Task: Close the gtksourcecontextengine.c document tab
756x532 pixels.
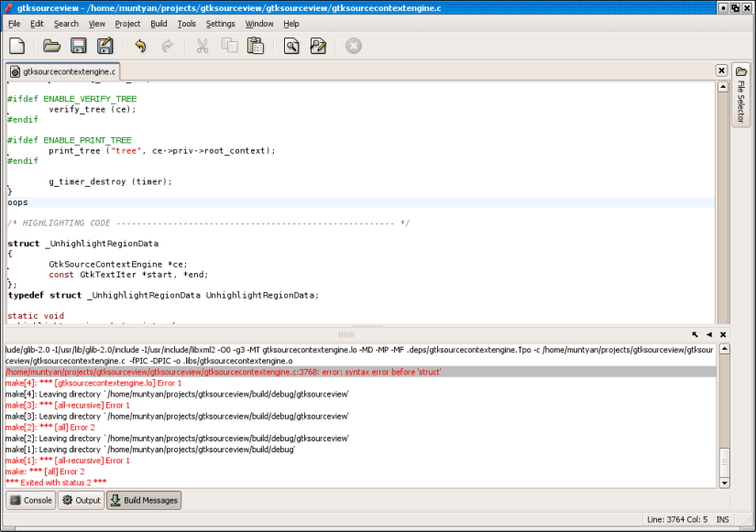Action: [x=722, y=71]
